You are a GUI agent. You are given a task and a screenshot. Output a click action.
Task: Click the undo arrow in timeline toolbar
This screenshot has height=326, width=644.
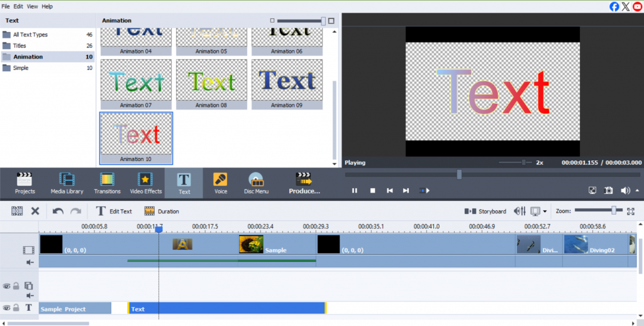click(x=58, y=211)
